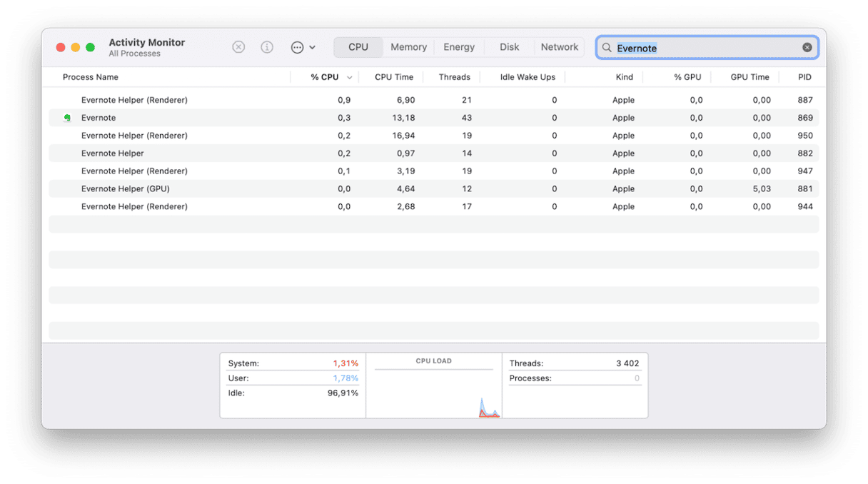The width and height of the screenshot is (868, 484).
Task: Sort list by PID column
Action: pos(804,77)
